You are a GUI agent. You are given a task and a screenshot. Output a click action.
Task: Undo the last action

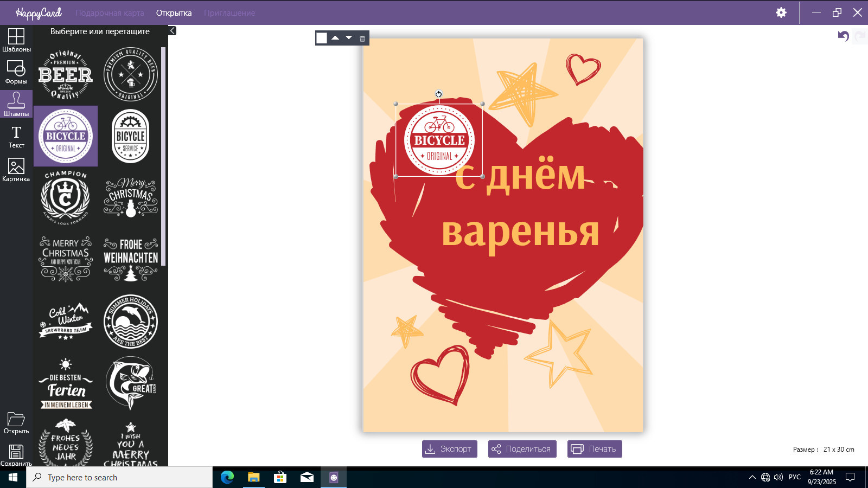click(843, 36)
